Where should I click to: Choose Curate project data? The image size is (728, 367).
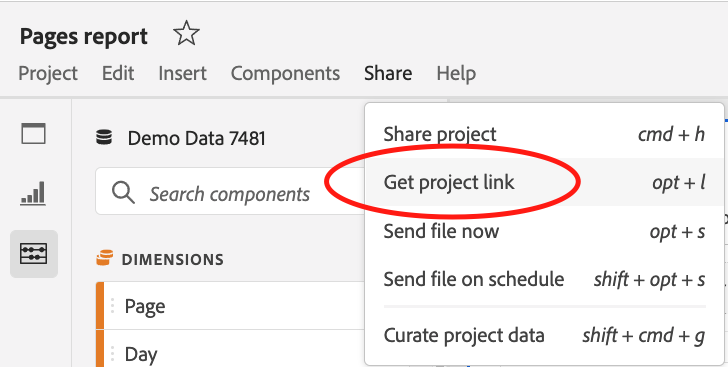[x=544, y=335]
